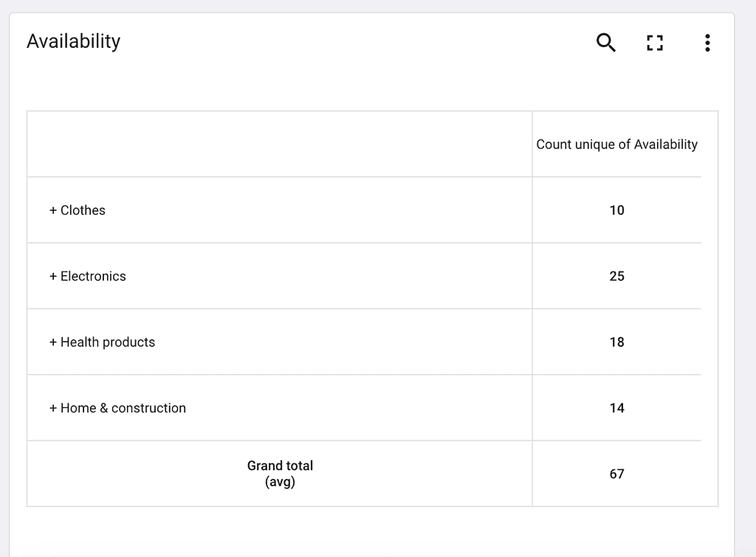The image size is (756, 557).
Task: Click the Clothes category label
Action: tap(83, 210)
